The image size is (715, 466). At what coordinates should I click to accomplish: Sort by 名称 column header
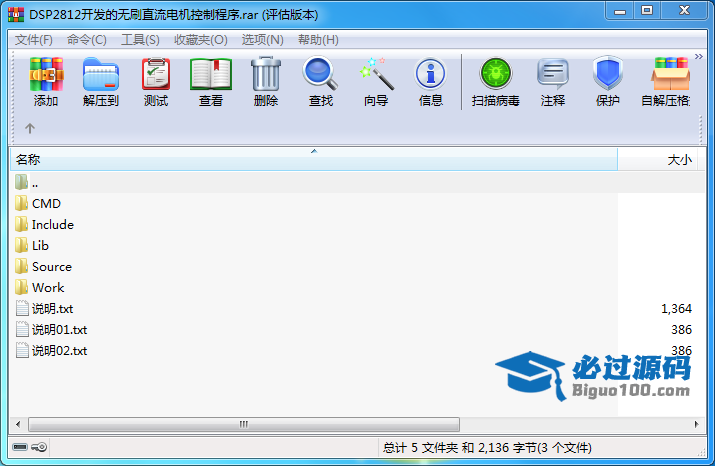click(x=314, y=160)
